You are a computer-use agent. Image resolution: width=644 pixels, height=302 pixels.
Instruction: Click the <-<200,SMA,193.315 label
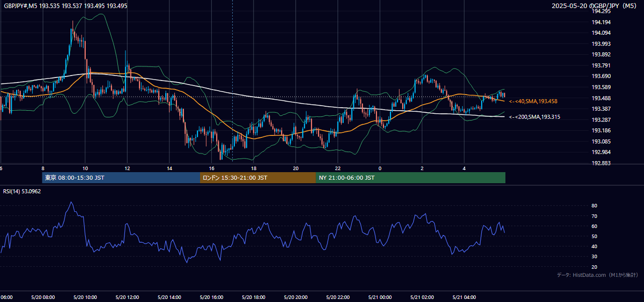[535, 117]
